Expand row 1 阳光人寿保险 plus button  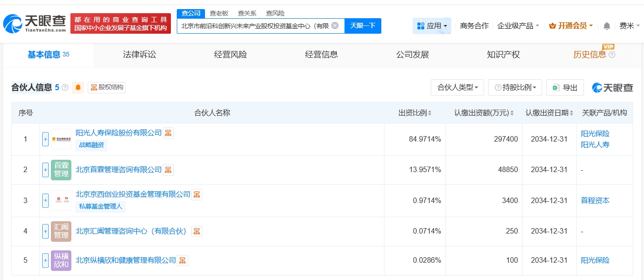click(45, 139)
